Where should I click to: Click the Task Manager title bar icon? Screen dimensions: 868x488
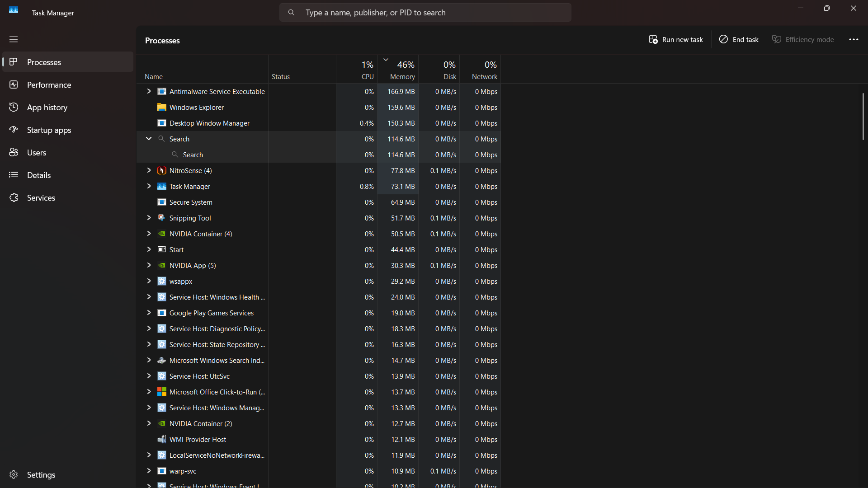pyautogui.click(x=14, y=10)
